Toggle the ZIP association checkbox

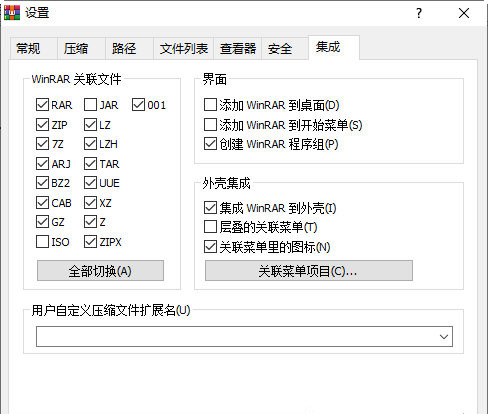pos(42,125)
